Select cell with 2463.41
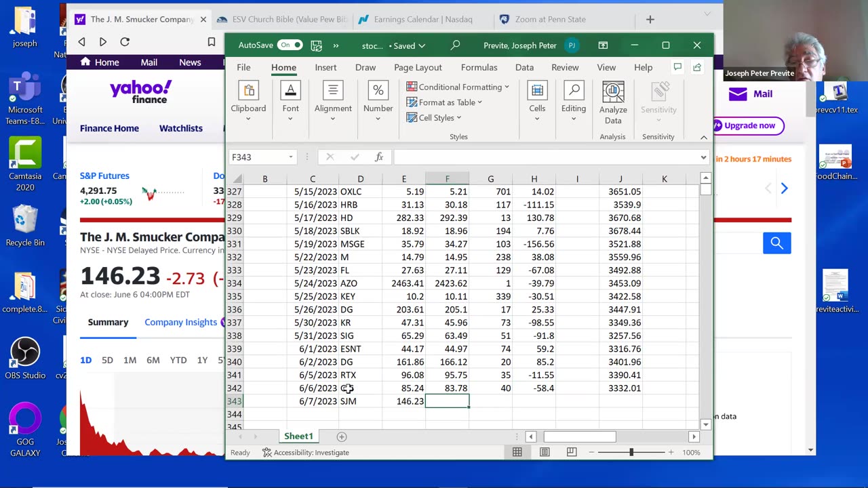Viewport: 868px width, 488px height. pyautogui.click(x=403, y=283)
